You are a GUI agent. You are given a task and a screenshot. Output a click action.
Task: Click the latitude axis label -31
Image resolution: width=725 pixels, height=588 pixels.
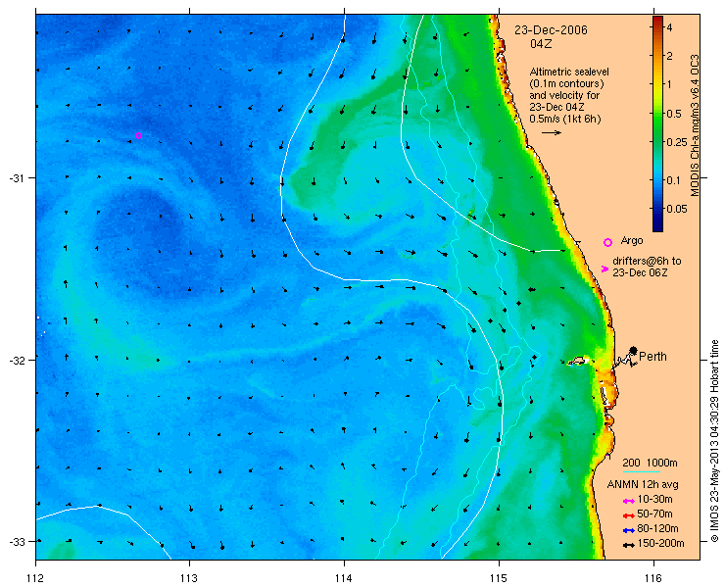pos(18,178)
